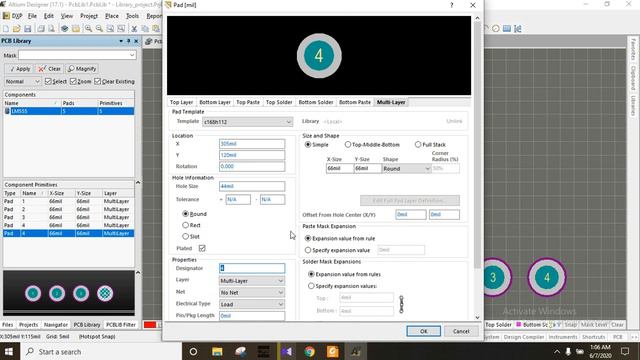The image size is (640, 360).
Task: Click the Clear button in PCB Library
Action: pyautogui.click(x=49, y=69)
